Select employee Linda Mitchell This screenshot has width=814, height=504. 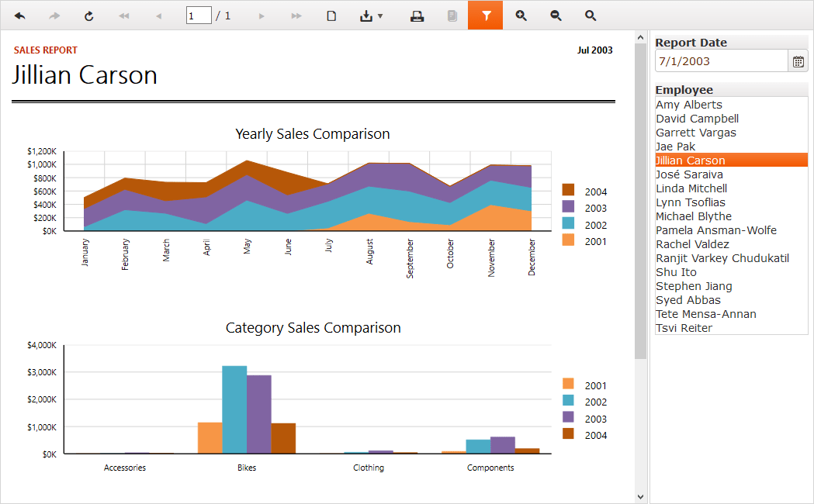coord(732,188)
